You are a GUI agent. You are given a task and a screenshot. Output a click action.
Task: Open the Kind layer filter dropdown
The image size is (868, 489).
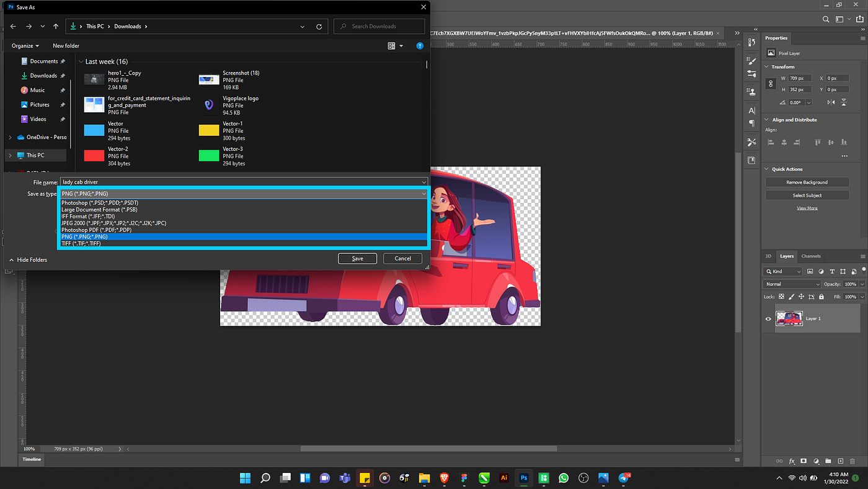click(783, 271)
